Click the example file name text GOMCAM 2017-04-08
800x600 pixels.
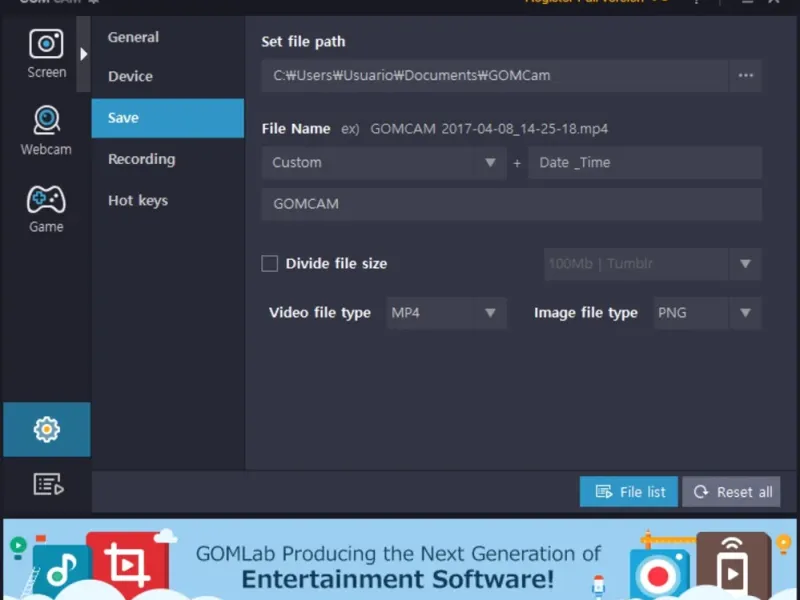pos(489,129)
